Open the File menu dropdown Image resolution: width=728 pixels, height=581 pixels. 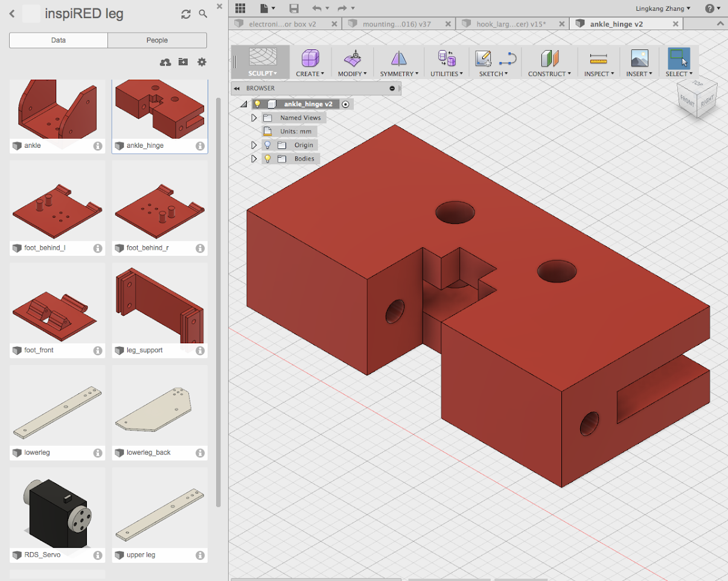point(267,8)
